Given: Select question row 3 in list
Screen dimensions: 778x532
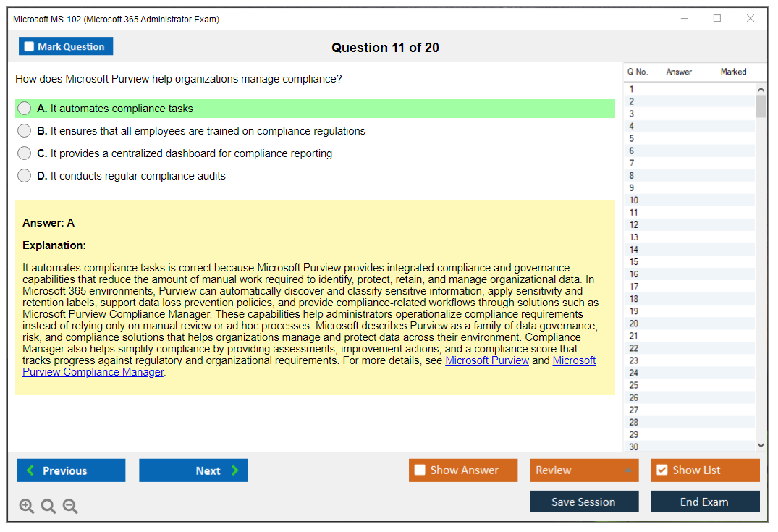Looking at the screenshot, I should point(689,114).
